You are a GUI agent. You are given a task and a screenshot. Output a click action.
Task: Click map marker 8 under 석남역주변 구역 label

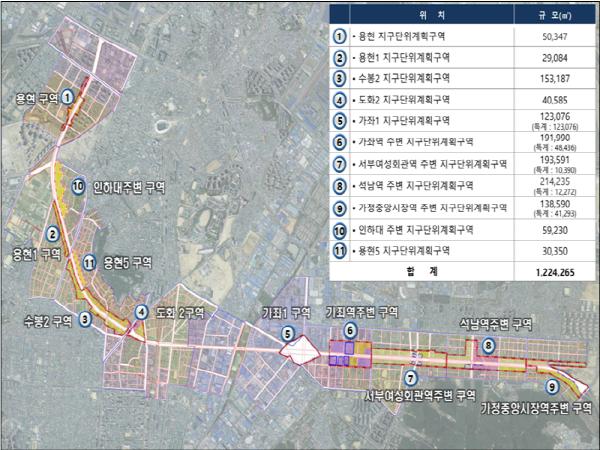tap(487, 345)
